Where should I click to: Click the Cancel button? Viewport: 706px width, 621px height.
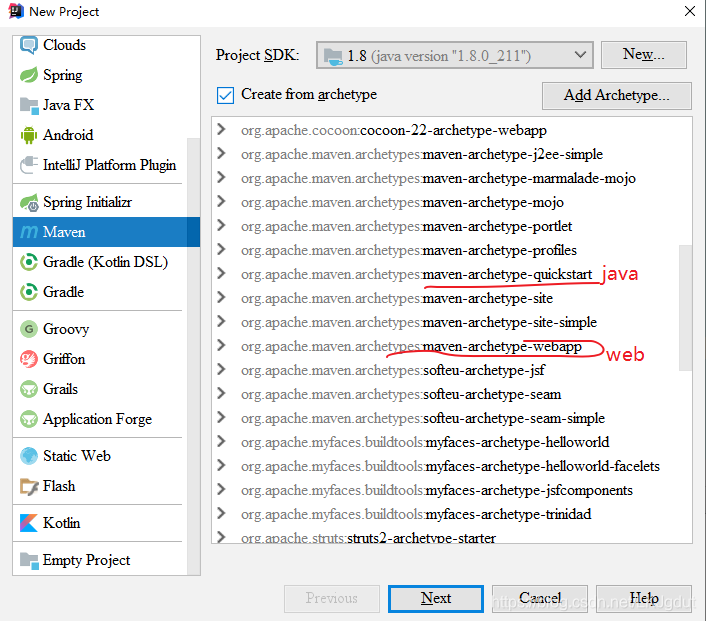tap(540, 598)
